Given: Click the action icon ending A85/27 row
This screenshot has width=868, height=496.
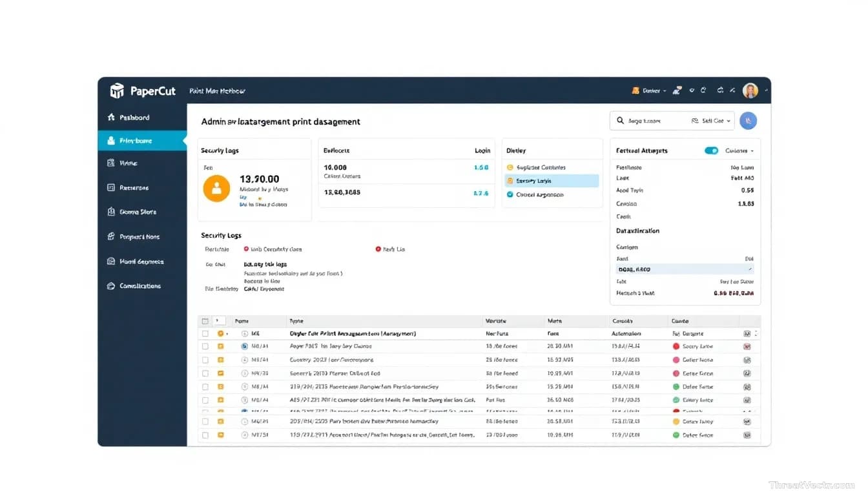Looking at the screenshot, I should 747,400.
